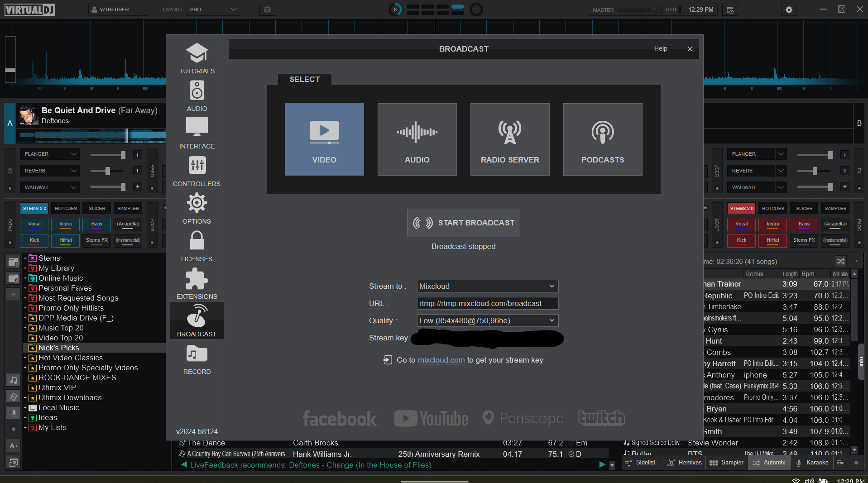Screen dimensions: 868x483
Task: Click the Wi-Fi icon in system tray
Action: 796,480
